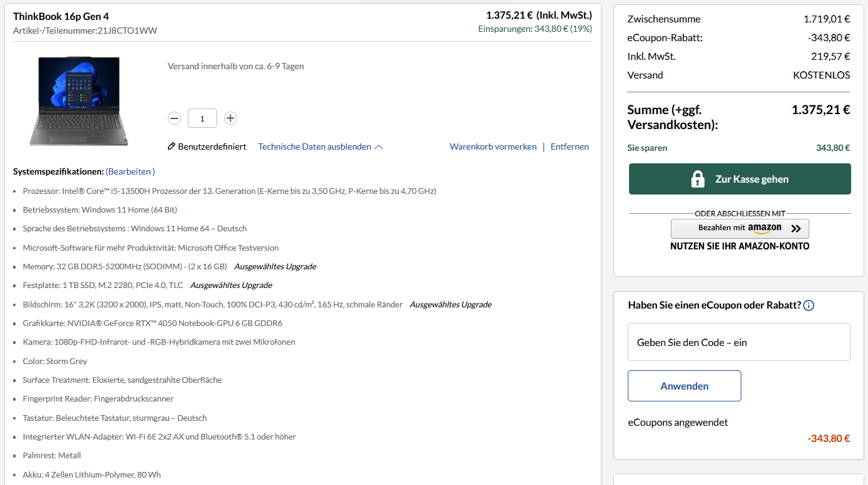868x485 pixels.
Task: Collapse specs using the chevron-up arrow
Action: (x=379, y=147)
